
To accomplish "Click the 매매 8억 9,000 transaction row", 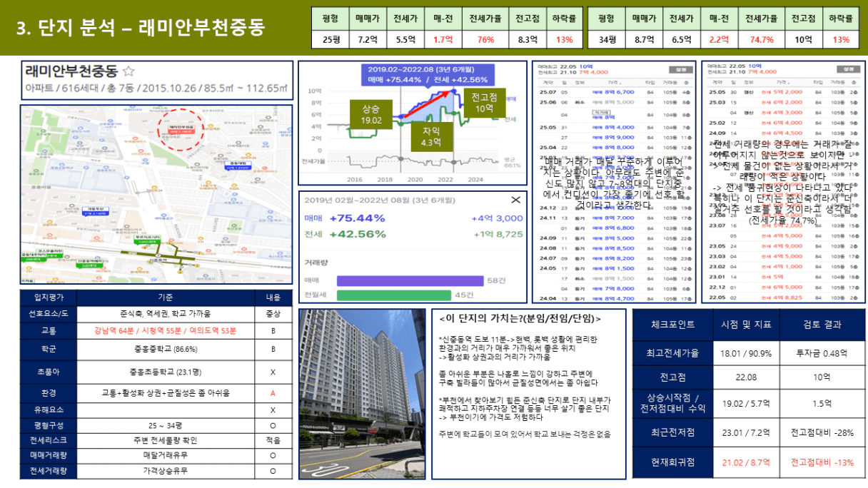I will pyautogui.click(x=615, y=137).
